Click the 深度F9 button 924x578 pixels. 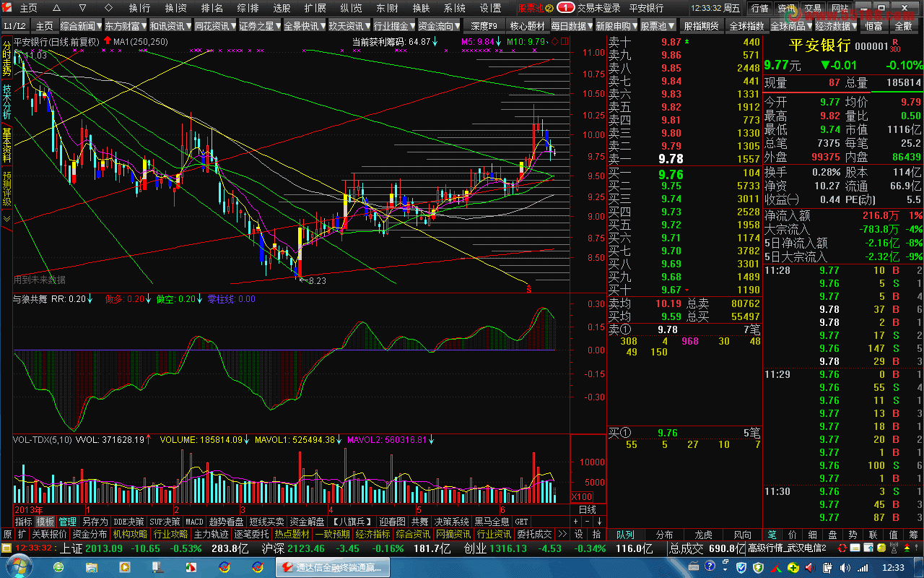coord(484,26)
